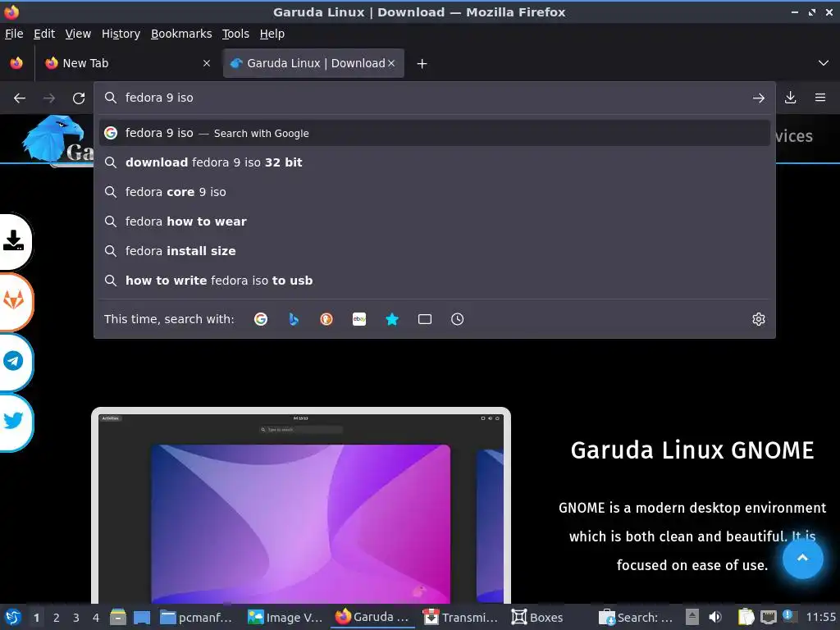Screen dimensions: 840x630
Task: Select suggestion 'fedora core 9 iso'
Action: (x=435, y=192)
